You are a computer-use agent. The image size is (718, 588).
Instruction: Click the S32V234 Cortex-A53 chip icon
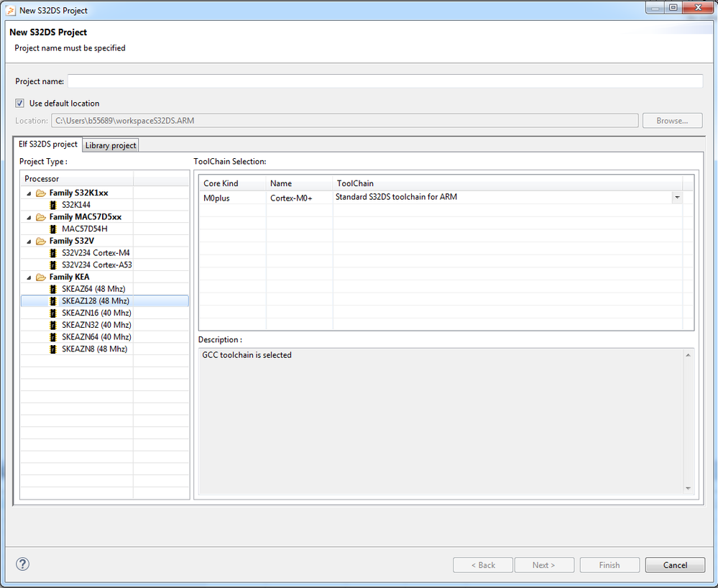tap(53, 265)
